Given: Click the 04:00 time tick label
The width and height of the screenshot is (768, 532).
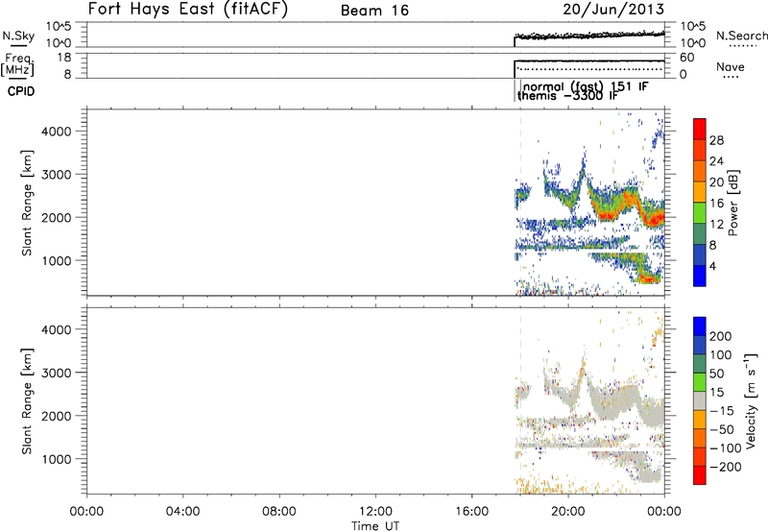Looking at the screenshot, I should pos(182,512).
